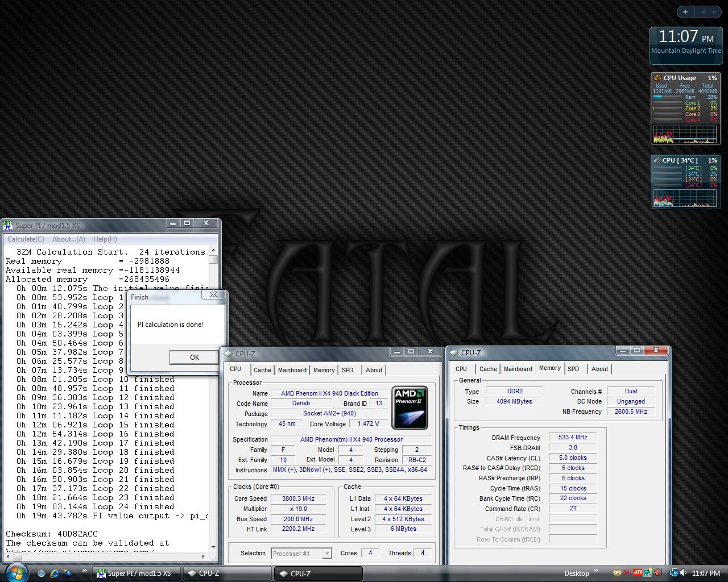Click the CPU-Z icon in right window title
Image resolution: width=728 pixels, height=582 pixels.
(454, 352)
